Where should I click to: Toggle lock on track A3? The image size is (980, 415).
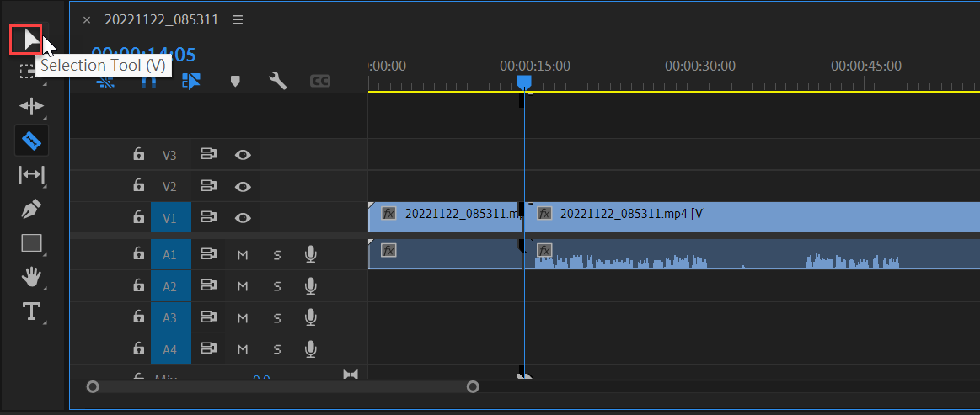pyautogui.click(x=139, y=317)
